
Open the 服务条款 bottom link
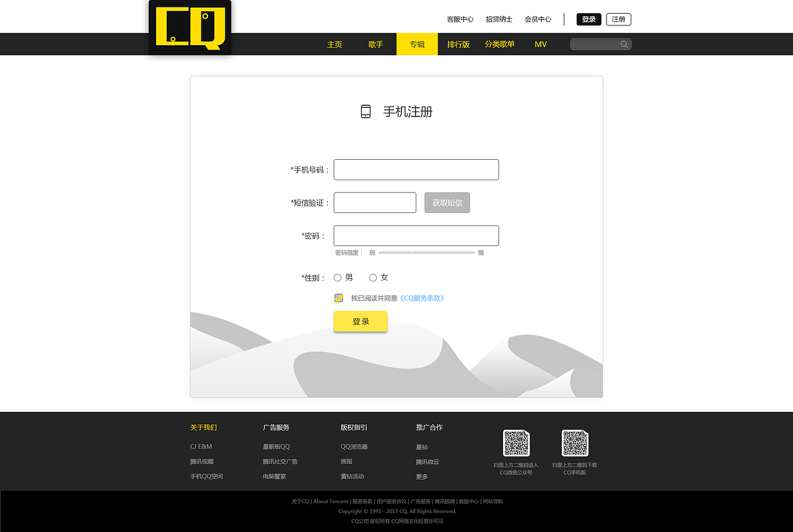[x=362, y=502]
